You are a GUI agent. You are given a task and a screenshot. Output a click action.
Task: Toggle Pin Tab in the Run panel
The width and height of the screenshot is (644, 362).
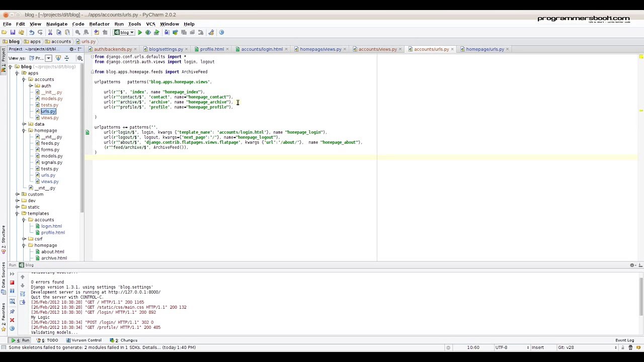point(12,311)
